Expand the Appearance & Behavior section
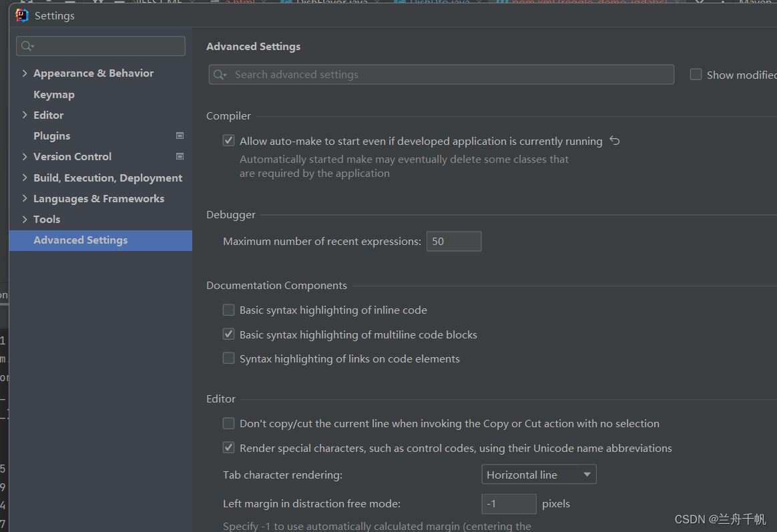 click(25, 73)
